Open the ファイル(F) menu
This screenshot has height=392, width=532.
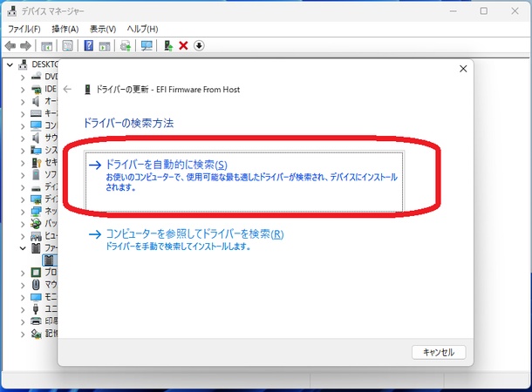click(x=24, y=29)
